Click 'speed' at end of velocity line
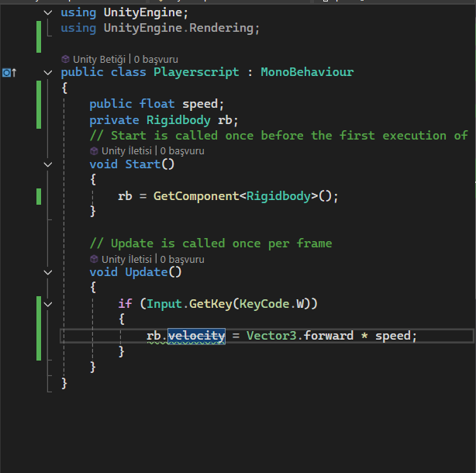Screen dimensions: 476x473 pyautogui.click(x=393, y=336)
